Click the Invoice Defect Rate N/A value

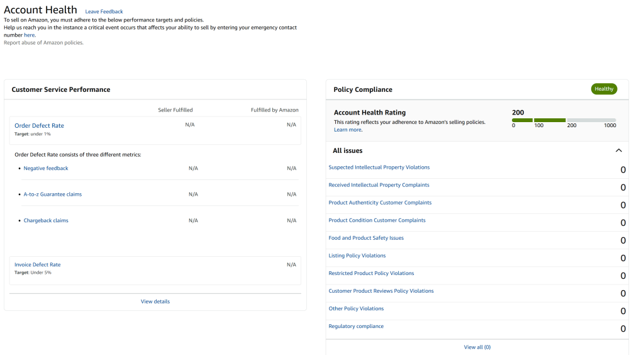291,264
